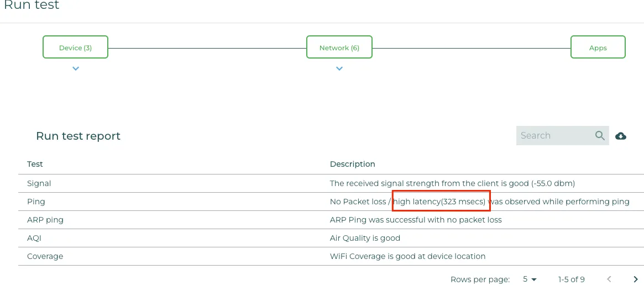Viewport: 644px width, 291px height.
Task: Click the Run test page title
Action: 32,5
